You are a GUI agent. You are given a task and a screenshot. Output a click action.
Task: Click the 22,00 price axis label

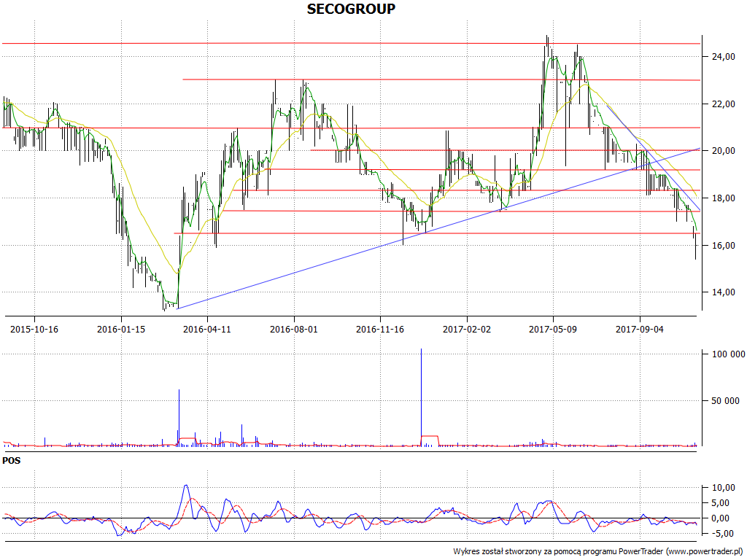click(x=723, y=104)
